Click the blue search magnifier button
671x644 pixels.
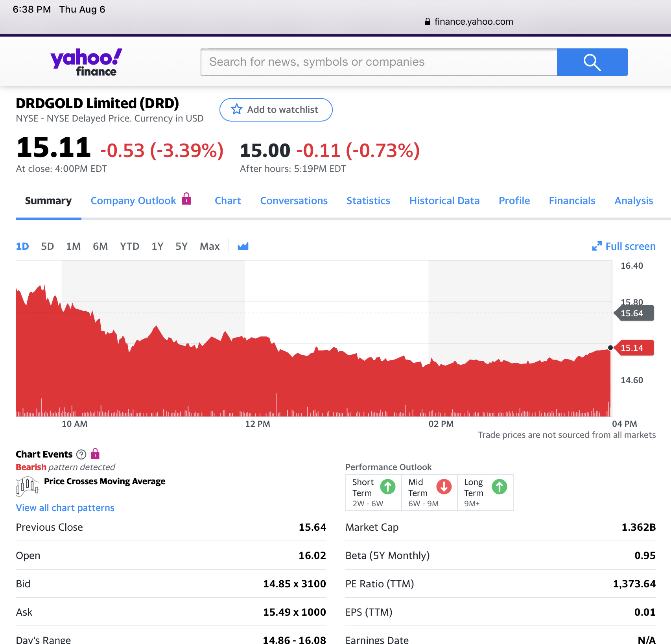pyautogui.click(x=592, y=62)
